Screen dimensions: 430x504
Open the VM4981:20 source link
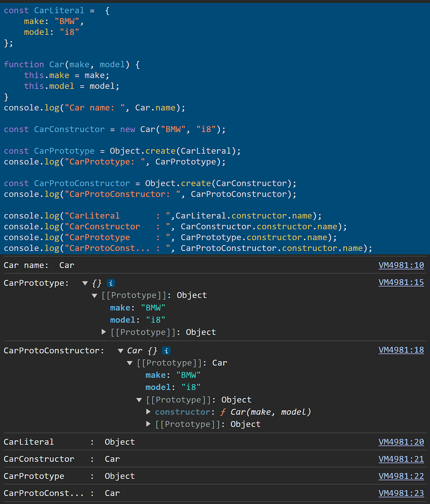(401, 442)
